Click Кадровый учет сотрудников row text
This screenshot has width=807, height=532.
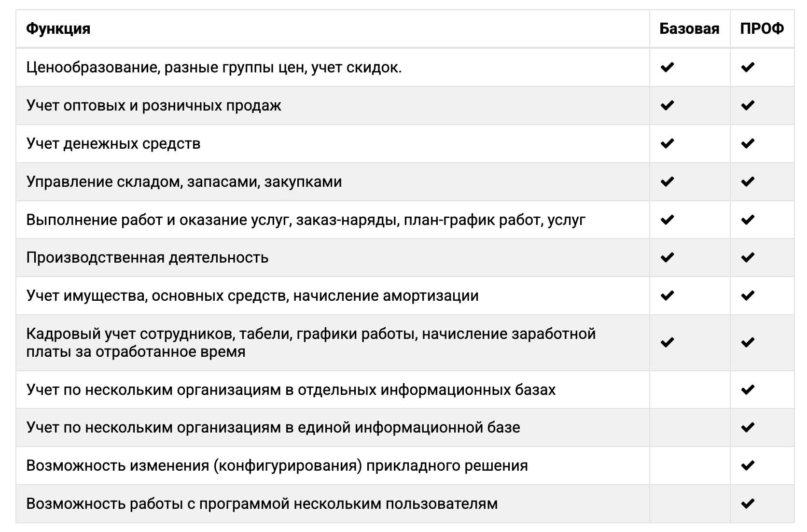click(311, 342)
